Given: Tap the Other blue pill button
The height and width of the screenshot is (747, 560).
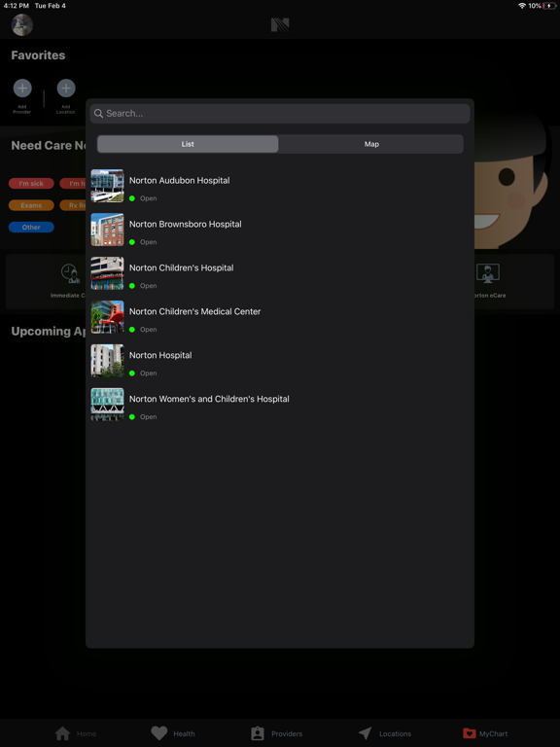Looking at the screenshot, I should (31, 228).
